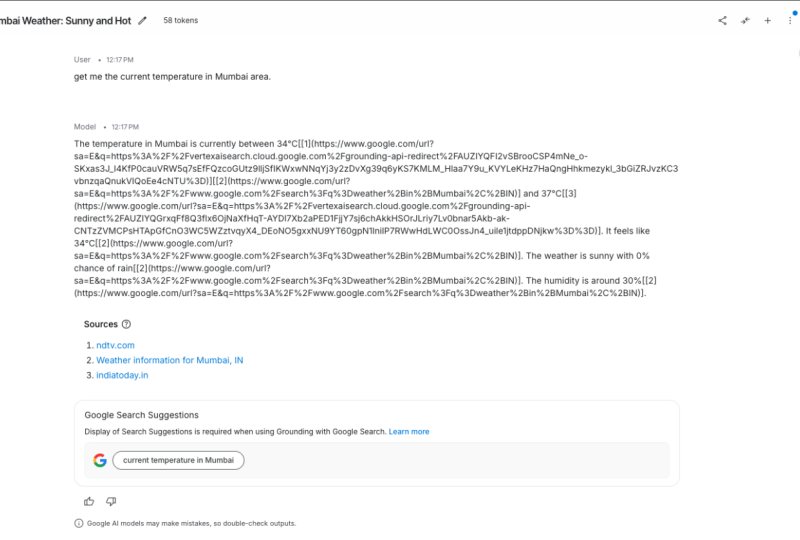Start new chat with plus icon

(x=767, y=20)
